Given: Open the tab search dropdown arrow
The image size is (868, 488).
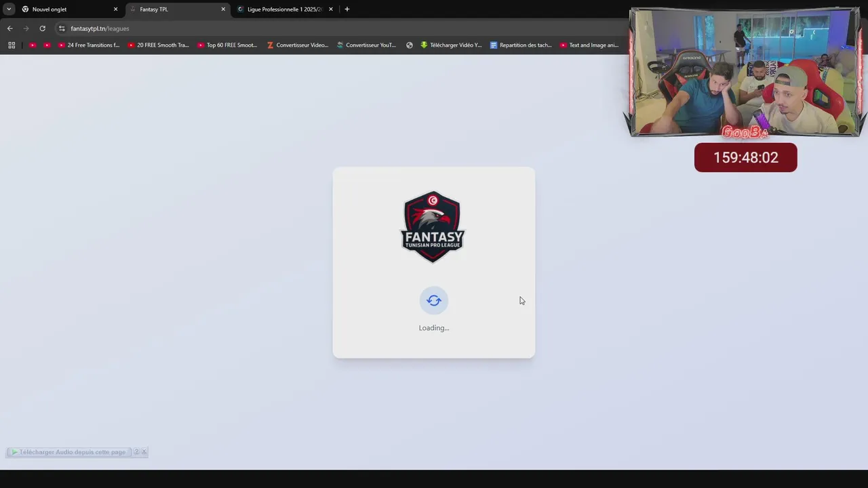Looking at the screenshot, I should click(x=9, y=9).
